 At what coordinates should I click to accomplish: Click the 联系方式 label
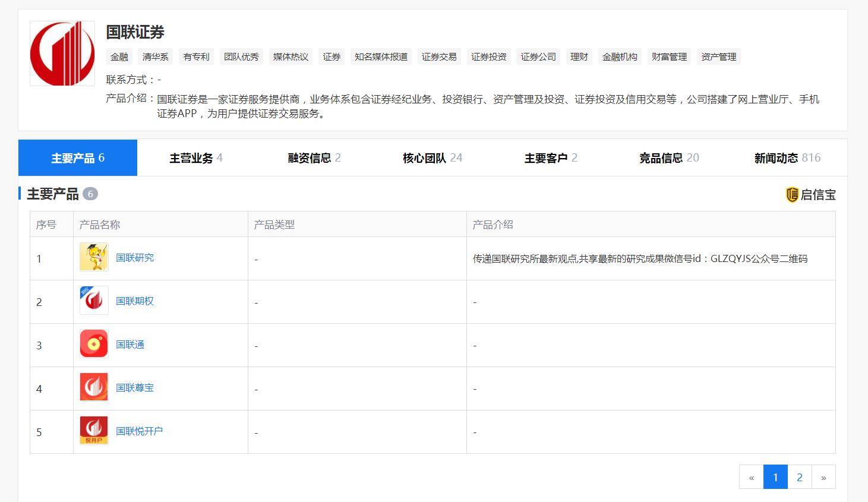[x=130, y=80]
